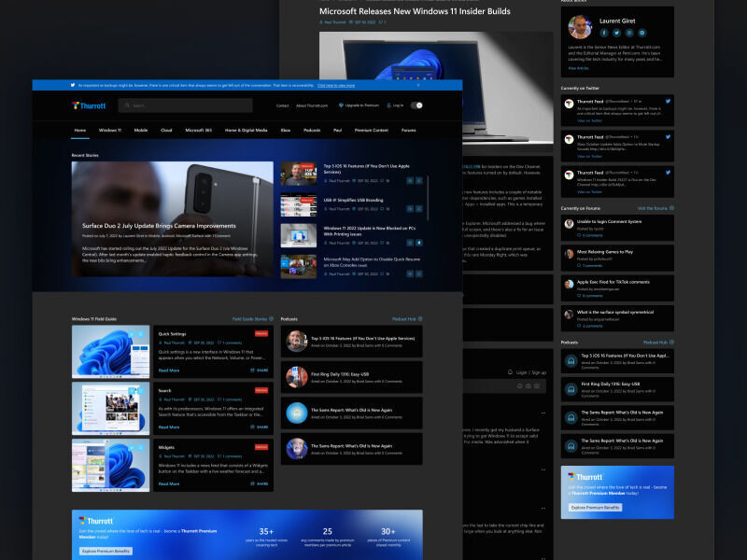747x560 pixels.
Task: Open the Visit the Forums link
Action: click(655, 208)
